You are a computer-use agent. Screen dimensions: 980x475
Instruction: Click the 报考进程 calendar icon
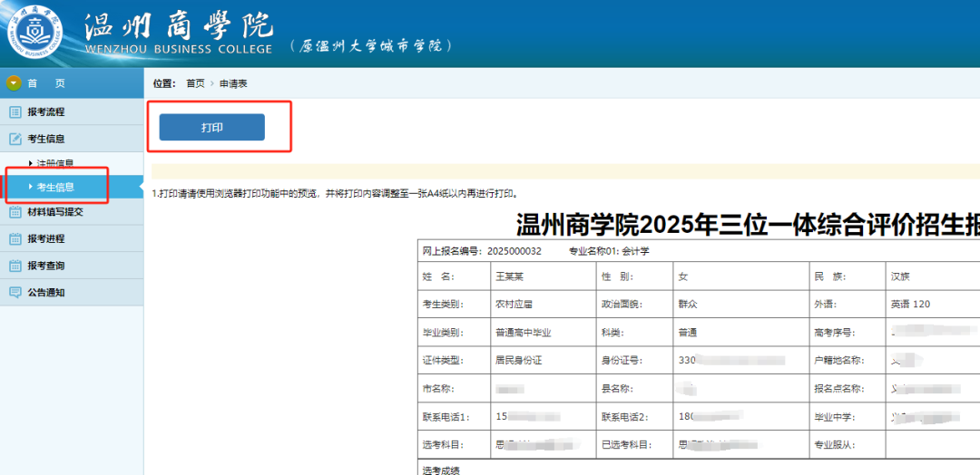pos(15,239)
